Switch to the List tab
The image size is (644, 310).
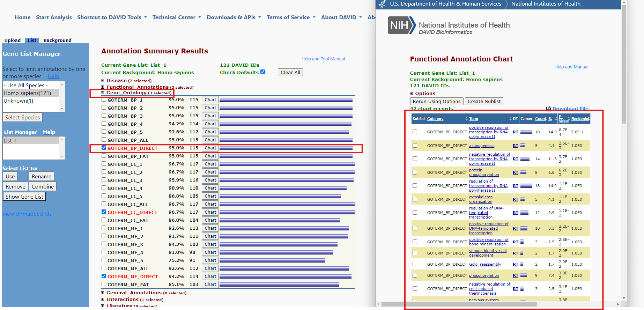coord(32,40)
